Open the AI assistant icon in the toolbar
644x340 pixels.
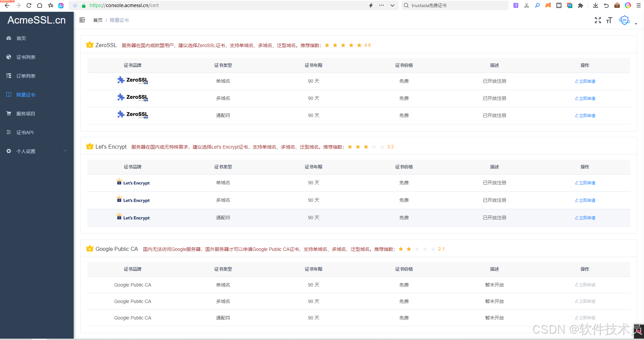pyautogui.click(x=61, y=5)
